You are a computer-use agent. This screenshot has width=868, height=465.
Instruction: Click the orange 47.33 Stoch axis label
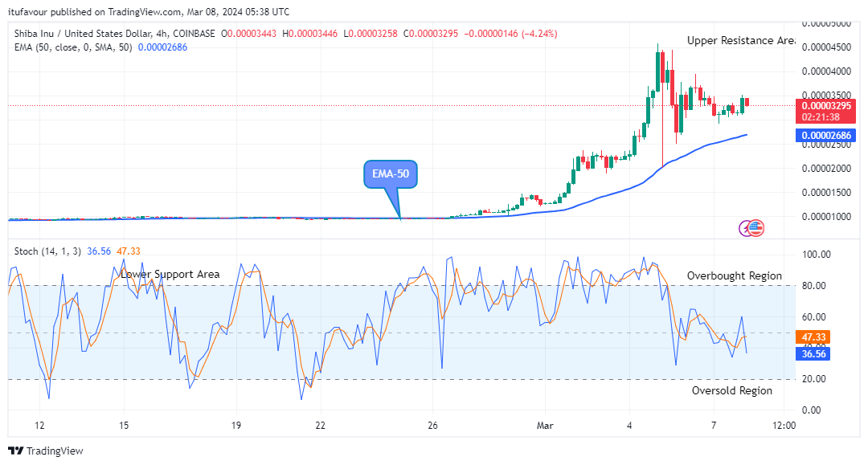click(x=813, y=337)
